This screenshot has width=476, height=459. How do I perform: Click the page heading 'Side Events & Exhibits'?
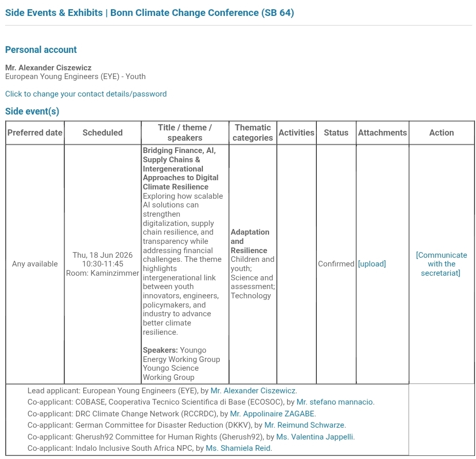click(x=54, y=13)
